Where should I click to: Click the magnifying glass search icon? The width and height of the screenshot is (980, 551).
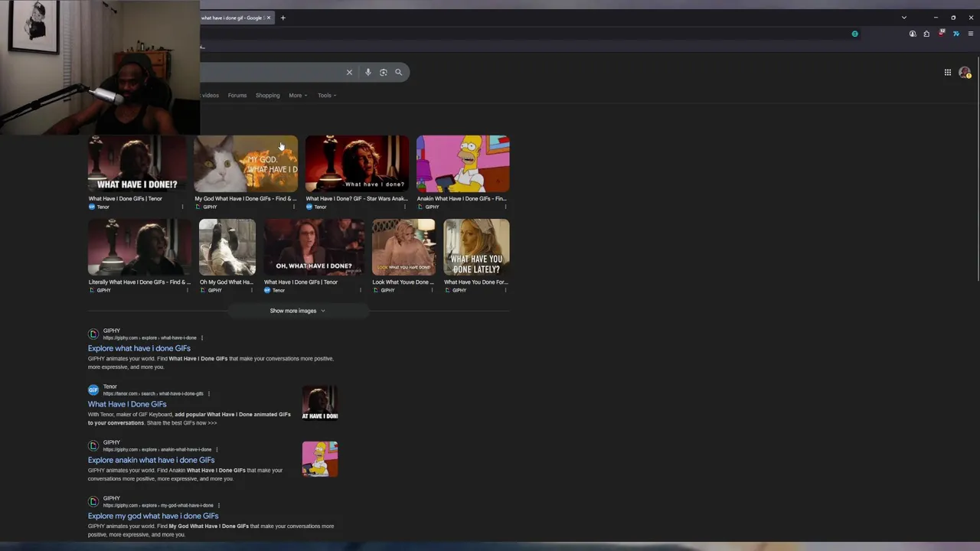pos(398,72)
